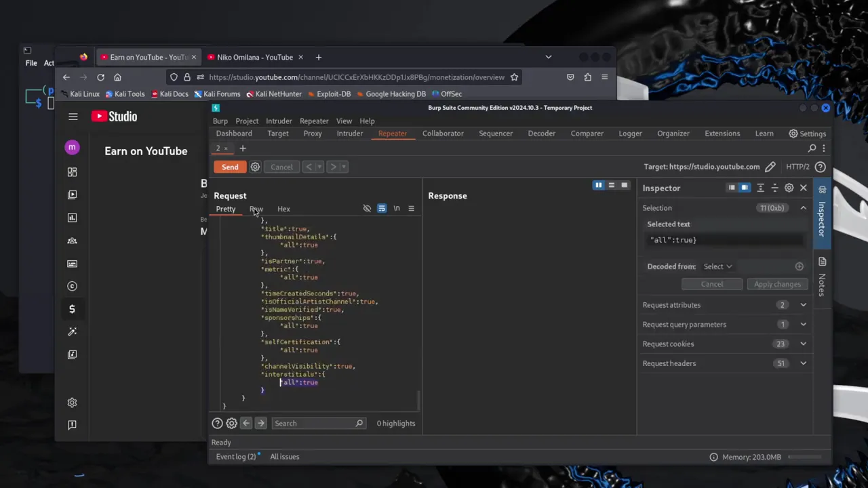Image resolution: width=868 pixels, height=488 pixels.
Task: Open the Customization magic wand icon
Action: 72,331
